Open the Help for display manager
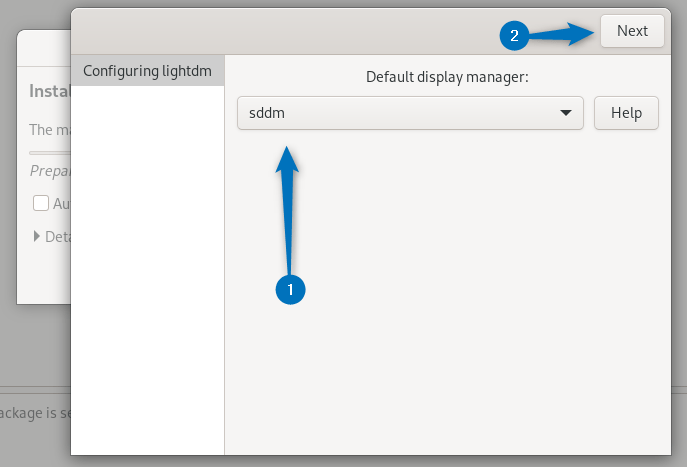 626,113
